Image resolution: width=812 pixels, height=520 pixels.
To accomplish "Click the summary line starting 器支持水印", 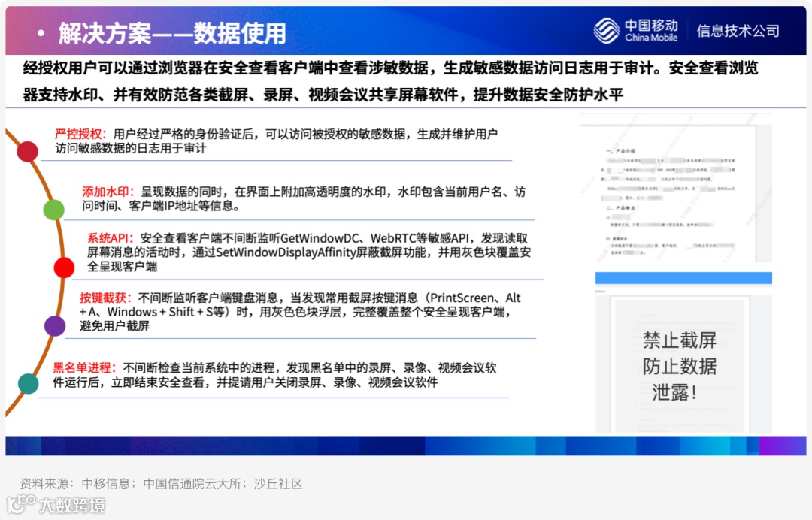I will pyautogui.click(x=323, y=95).
